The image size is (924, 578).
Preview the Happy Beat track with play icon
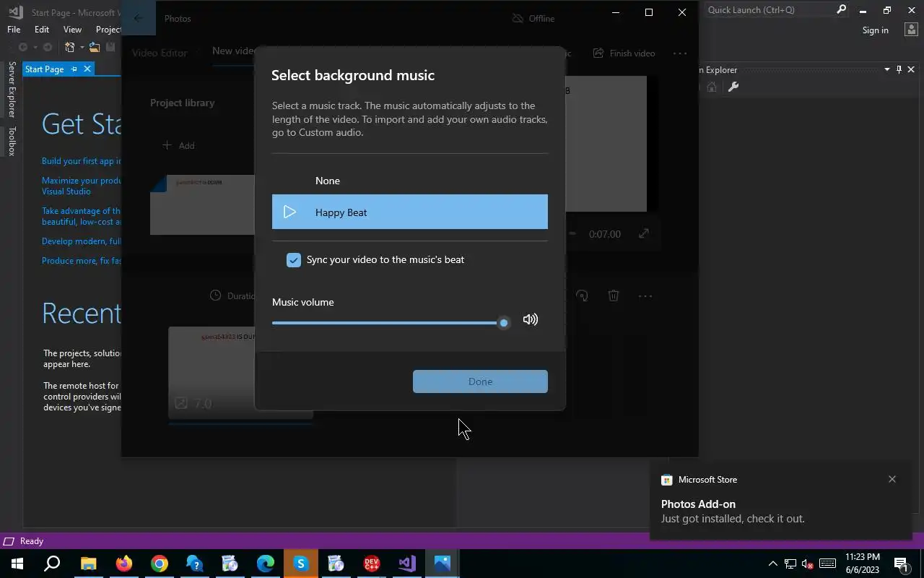pos(290,212)
